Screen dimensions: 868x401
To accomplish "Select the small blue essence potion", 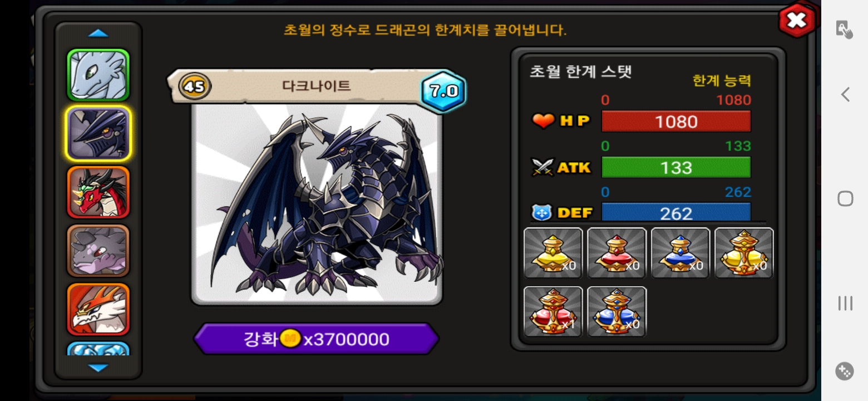I will coord(680,253).
